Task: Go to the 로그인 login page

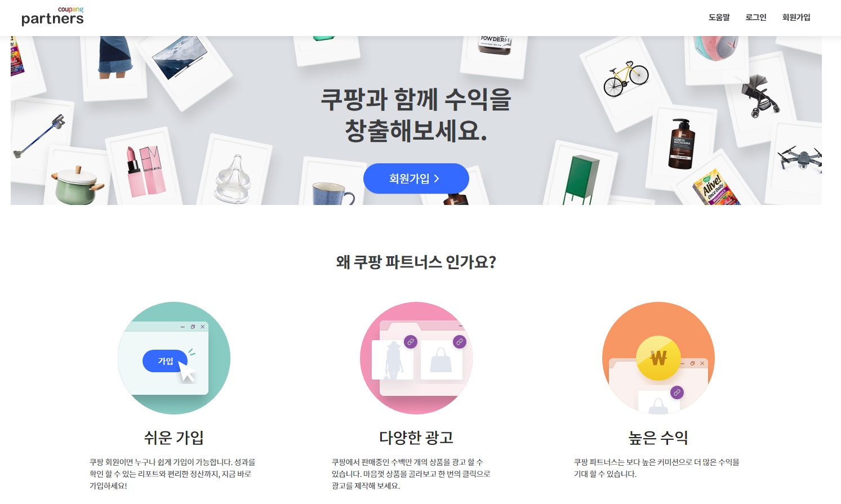Action: [x=756, y=17]
